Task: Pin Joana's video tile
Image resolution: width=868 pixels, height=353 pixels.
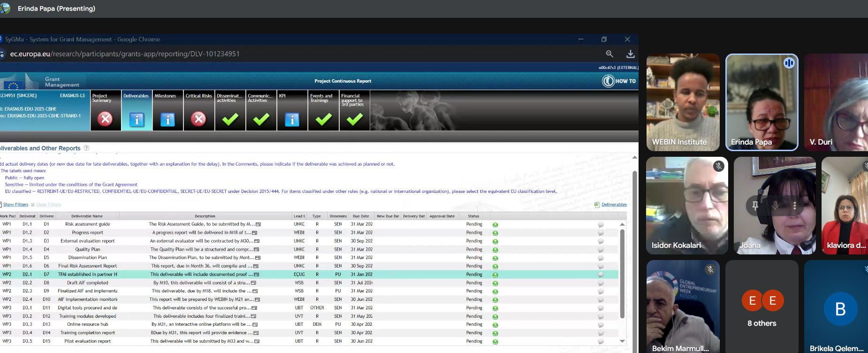Action: point(755,206)
